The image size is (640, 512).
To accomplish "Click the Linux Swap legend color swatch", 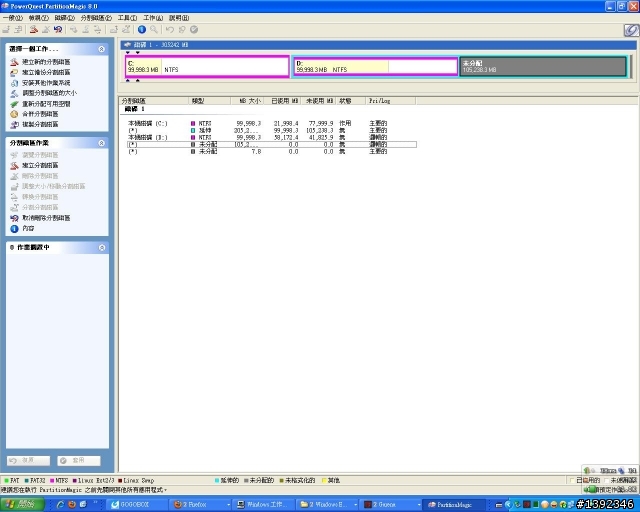I will pos(120,481).
